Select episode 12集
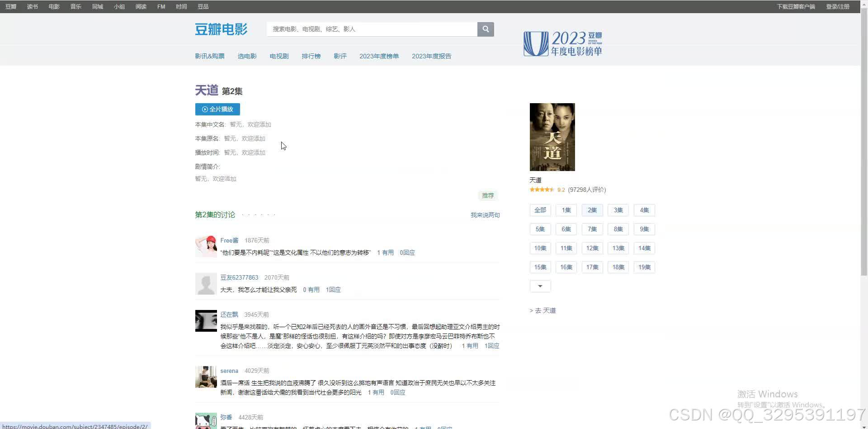 pos(592,248)
